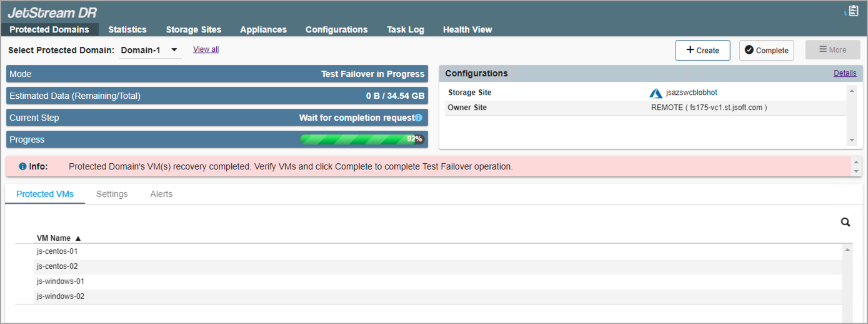Click Complete to finish Test Failover
Viewport: 868px width, 324px height.
point(766,51)
